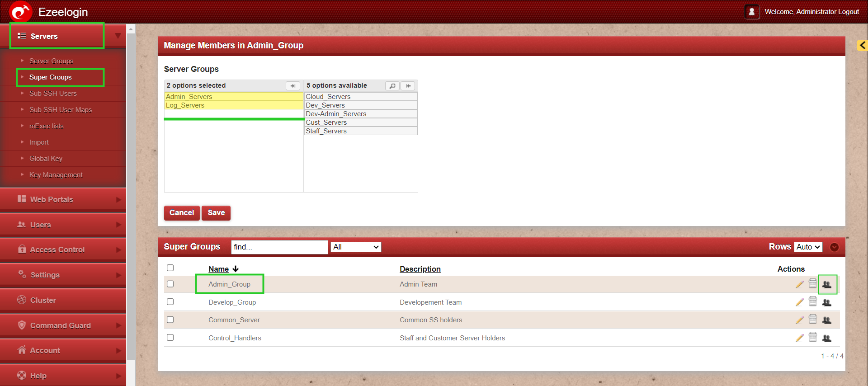This screenshot has height=386, width=868.
Task: Search available options magnifier icon
Action: tap(392, 86)
